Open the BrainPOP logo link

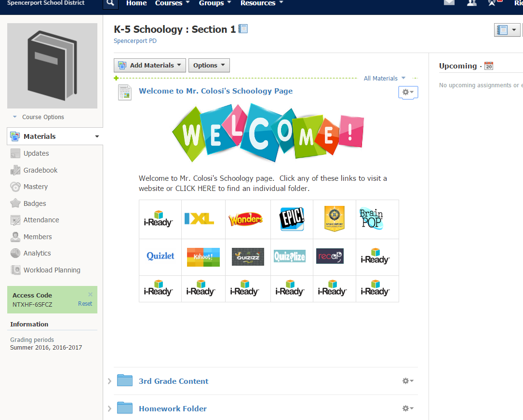(371, 219)
